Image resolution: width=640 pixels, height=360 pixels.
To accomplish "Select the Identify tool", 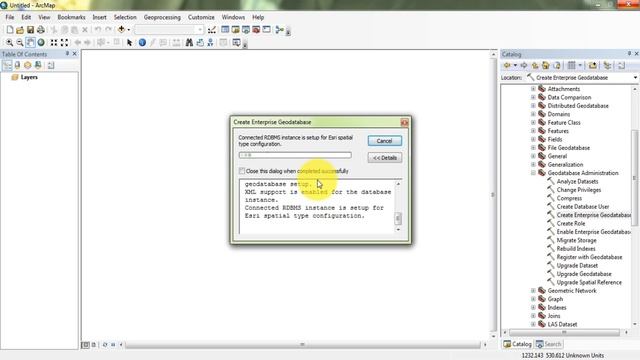I will tap(142, 42).
